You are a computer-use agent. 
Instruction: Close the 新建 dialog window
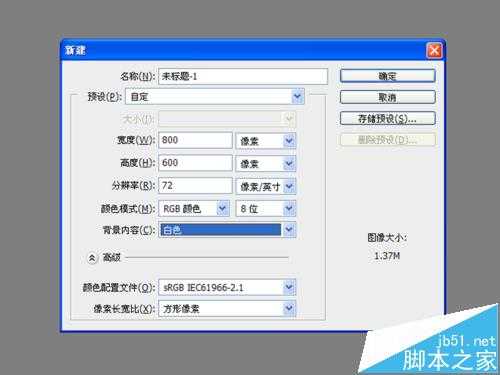434,51
